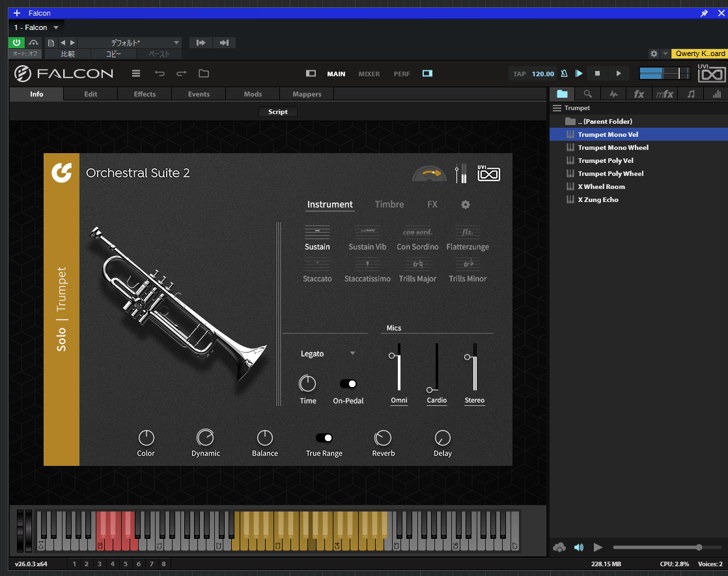
Task: Click the tempo value 120.00
Action: (x=543, y=74)
